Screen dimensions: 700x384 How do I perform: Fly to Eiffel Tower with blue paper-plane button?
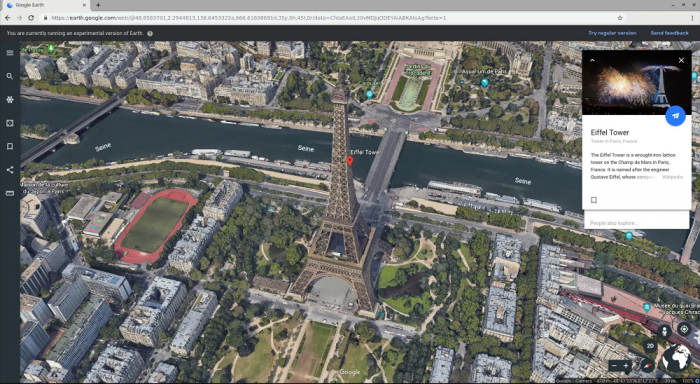(675, 116)
